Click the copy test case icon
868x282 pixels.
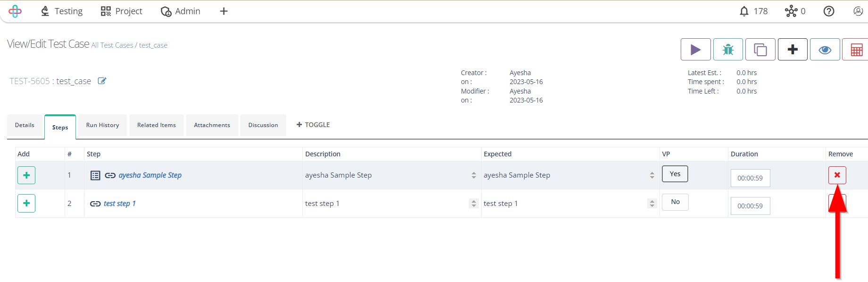760,50
